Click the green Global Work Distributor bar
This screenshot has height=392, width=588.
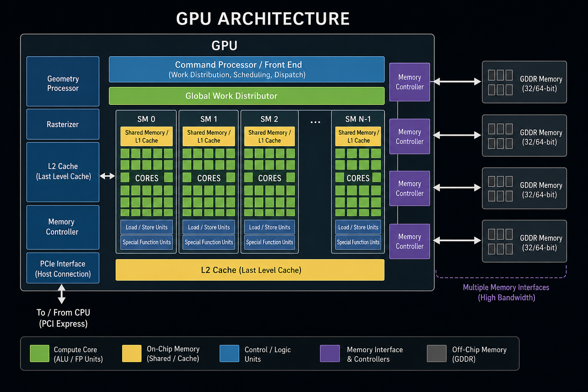tap(247, 96)
